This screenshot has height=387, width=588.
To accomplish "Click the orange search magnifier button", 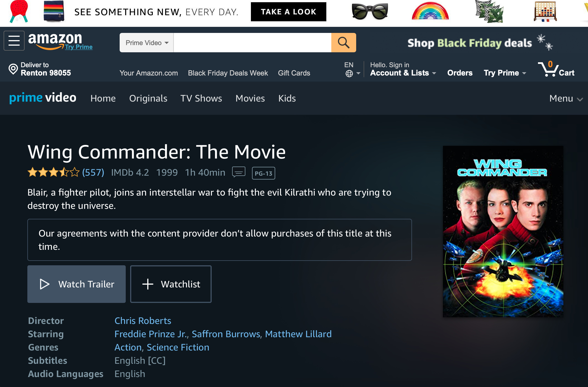I will (343, 43).
